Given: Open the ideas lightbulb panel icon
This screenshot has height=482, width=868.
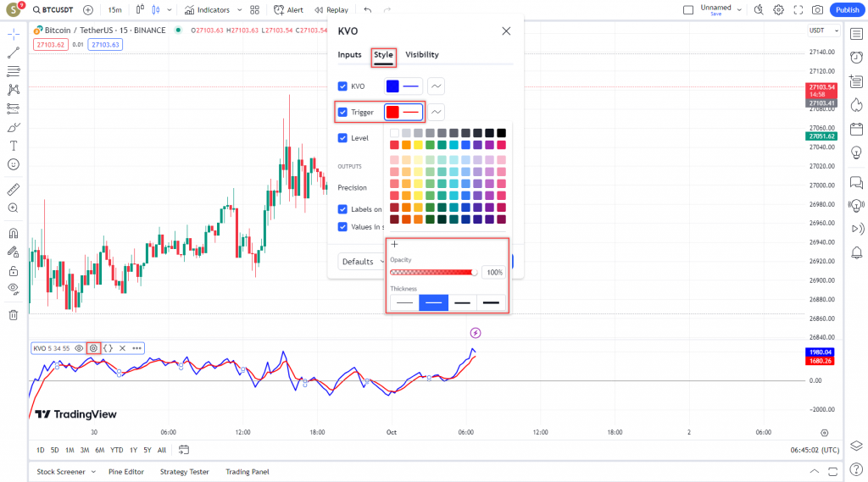Looking at the screenshot, I should click(856, 152).
